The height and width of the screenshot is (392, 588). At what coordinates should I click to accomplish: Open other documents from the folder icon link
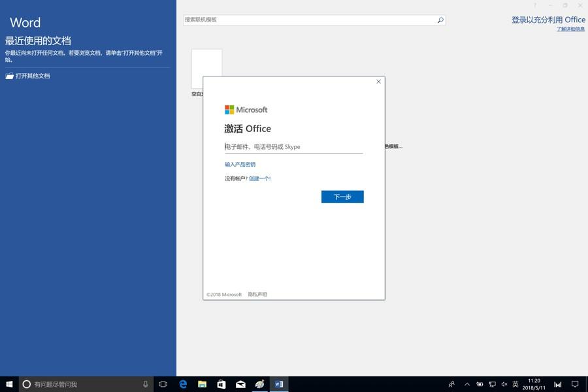pyautogui.click(x=27, y=76)
